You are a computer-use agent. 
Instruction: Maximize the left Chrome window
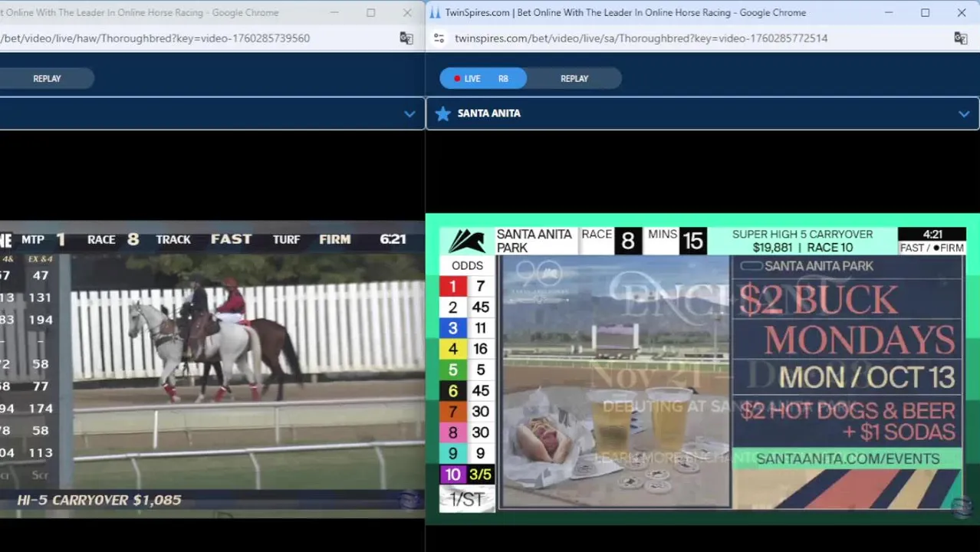click(370, 12)
